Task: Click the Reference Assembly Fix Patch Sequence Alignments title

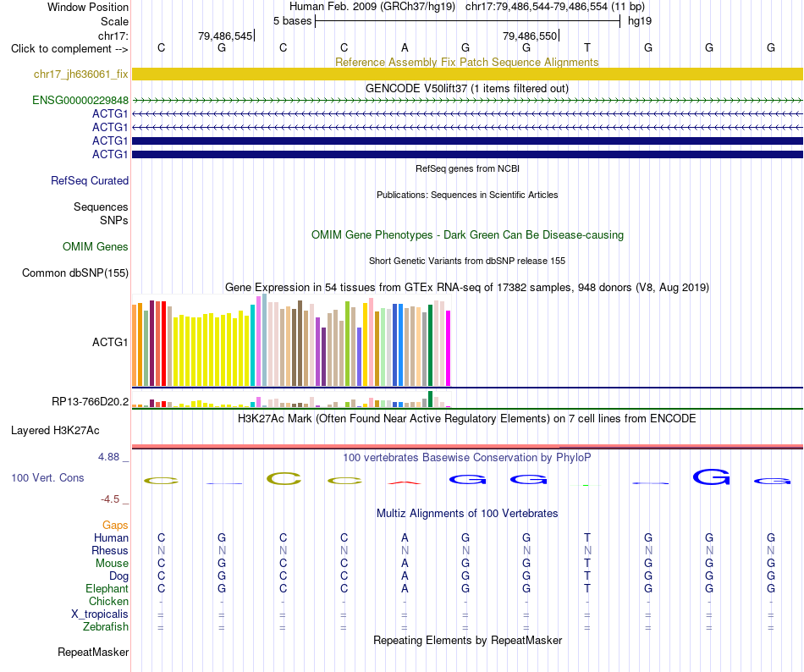Action: (467, 62)
